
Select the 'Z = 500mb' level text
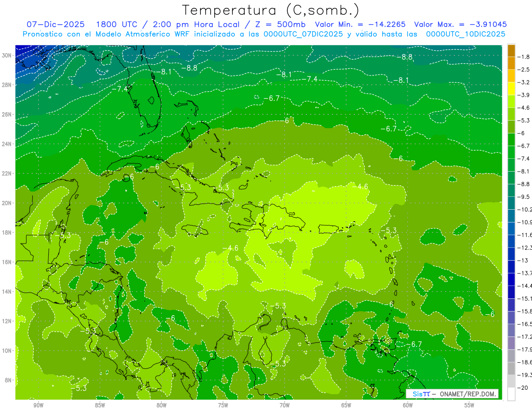278,24
